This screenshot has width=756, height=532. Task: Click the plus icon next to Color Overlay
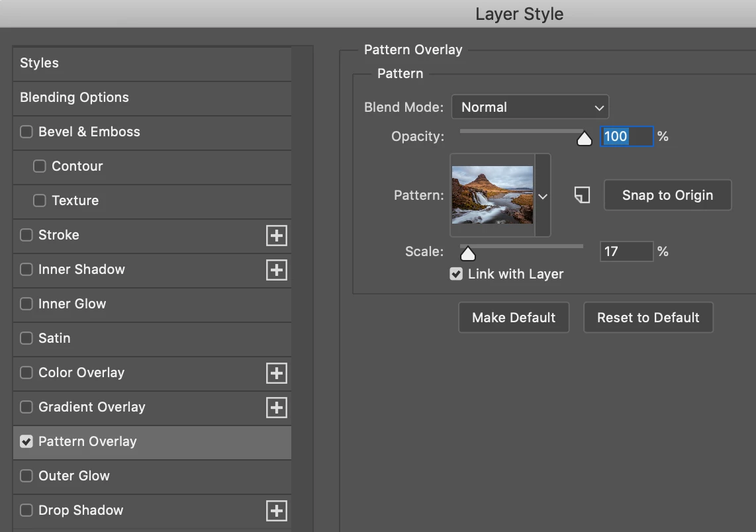(277, 373)
